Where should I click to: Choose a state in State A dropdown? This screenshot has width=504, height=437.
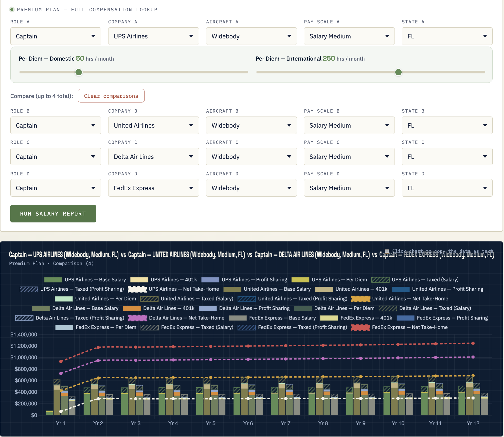click(x=447, y=36)
